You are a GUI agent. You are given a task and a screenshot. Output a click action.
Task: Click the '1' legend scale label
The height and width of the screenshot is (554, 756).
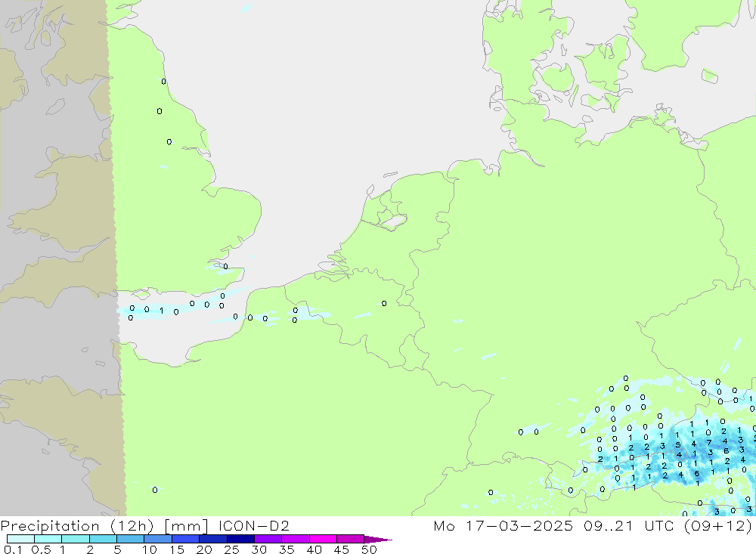tap(63, 549)
